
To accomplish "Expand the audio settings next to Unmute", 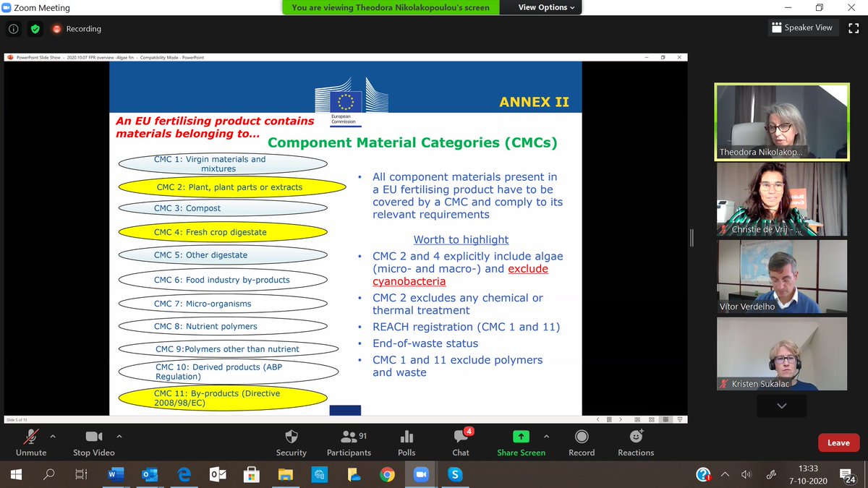I will [x=51, y=437].
